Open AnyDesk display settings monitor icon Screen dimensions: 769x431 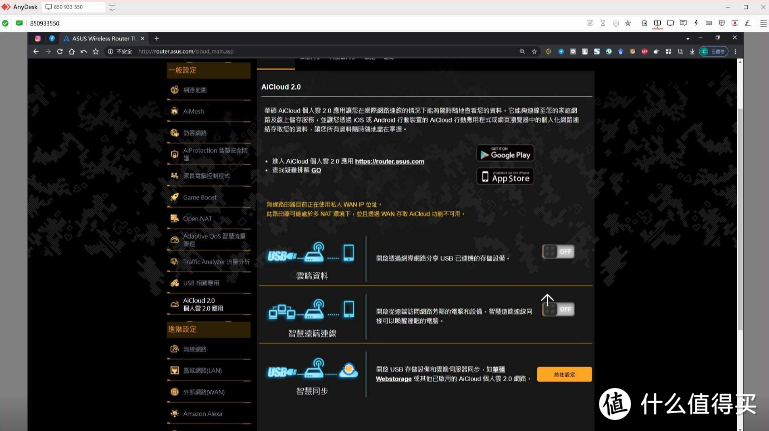click(x=670, y=23)
